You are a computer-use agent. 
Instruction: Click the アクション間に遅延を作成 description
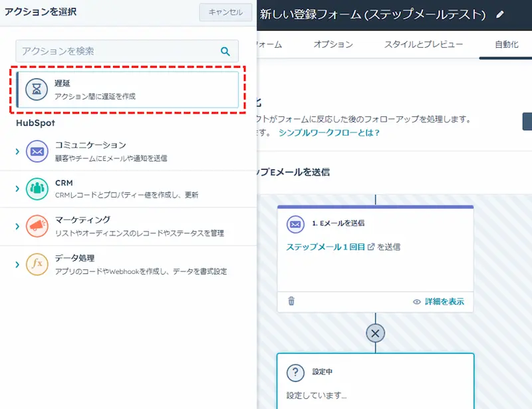95,96
